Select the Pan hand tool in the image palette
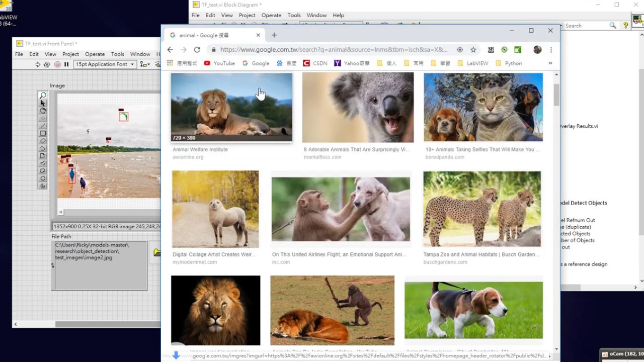The width and height of the screenshot is (644, 362). click(x=43, y=110)
